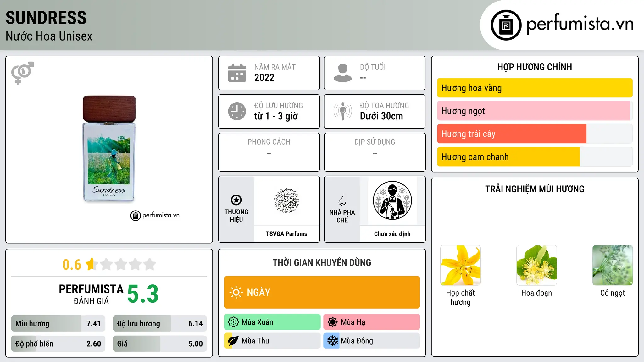This screenshot has height=362, width=644.
Task: Click the launch year 2022 value
Action: click(x=264, y=78)
